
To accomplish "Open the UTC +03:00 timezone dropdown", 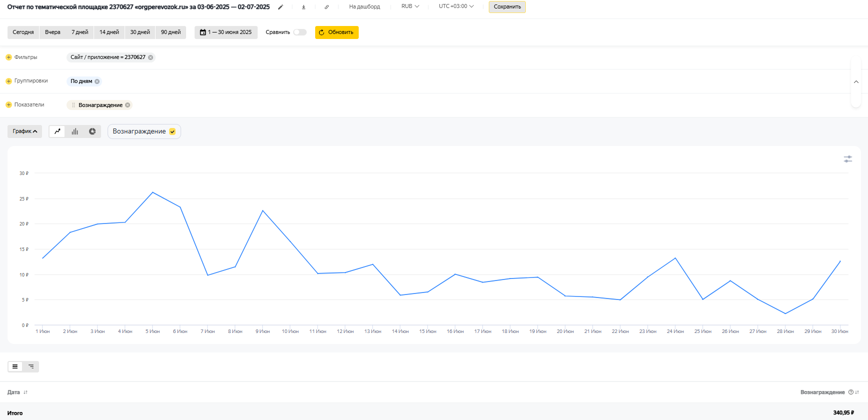I will pyautogui.click(x=456, y=6).
